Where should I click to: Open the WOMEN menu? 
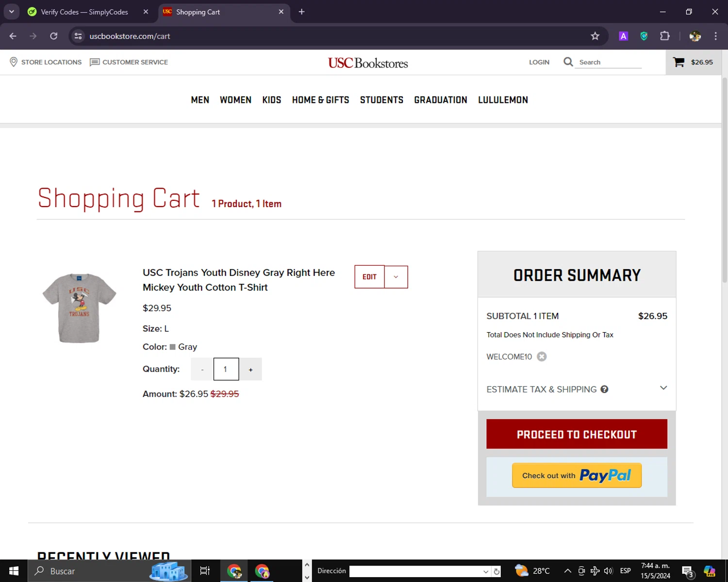(235, 100)
